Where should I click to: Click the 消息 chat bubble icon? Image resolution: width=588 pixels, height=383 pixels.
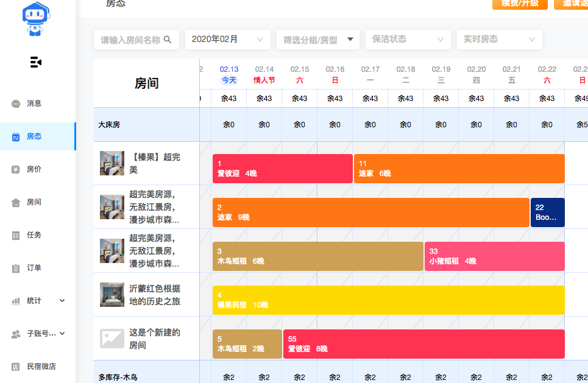tap(16, 104)
